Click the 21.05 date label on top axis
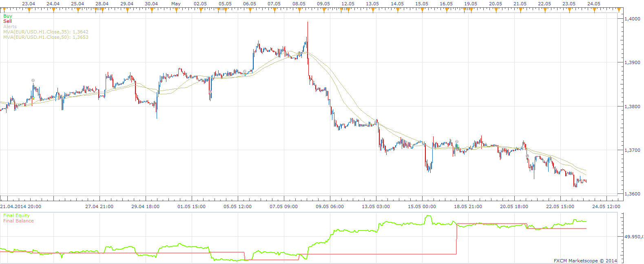 520,4
